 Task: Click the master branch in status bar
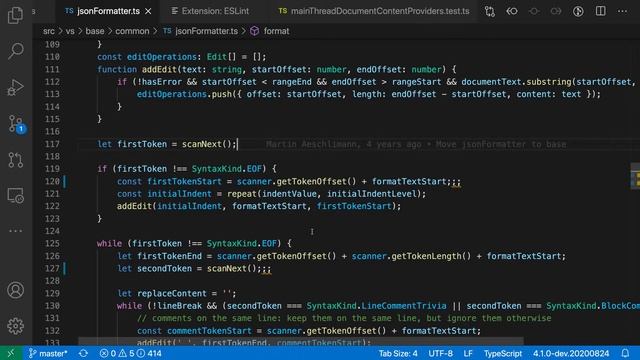pos(48,353)
